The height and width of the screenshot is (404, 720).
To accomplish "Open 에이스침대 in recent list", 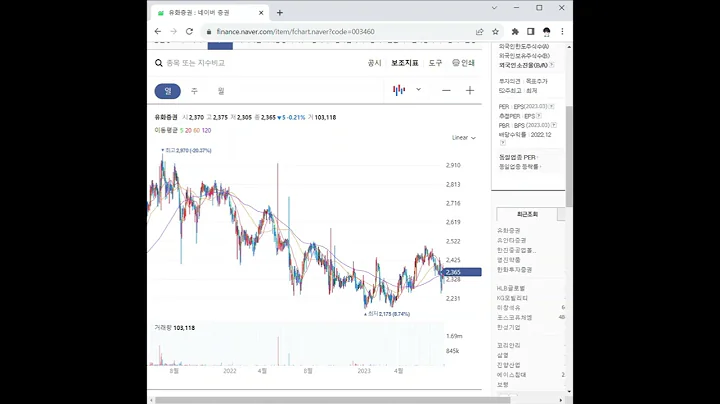I will [x=512, y=375].
